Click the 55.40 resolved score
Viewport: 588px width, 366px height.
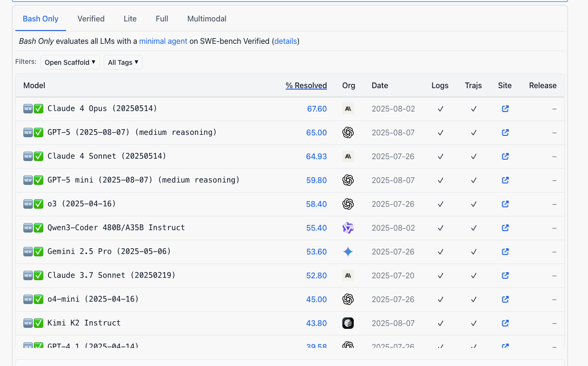pos(317,228)
